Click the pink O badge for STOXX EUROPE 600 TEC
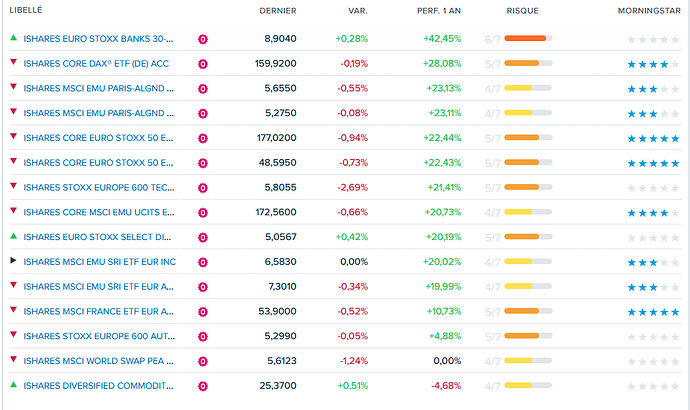This screenshot has width=690, height=410. click(202, 188)
